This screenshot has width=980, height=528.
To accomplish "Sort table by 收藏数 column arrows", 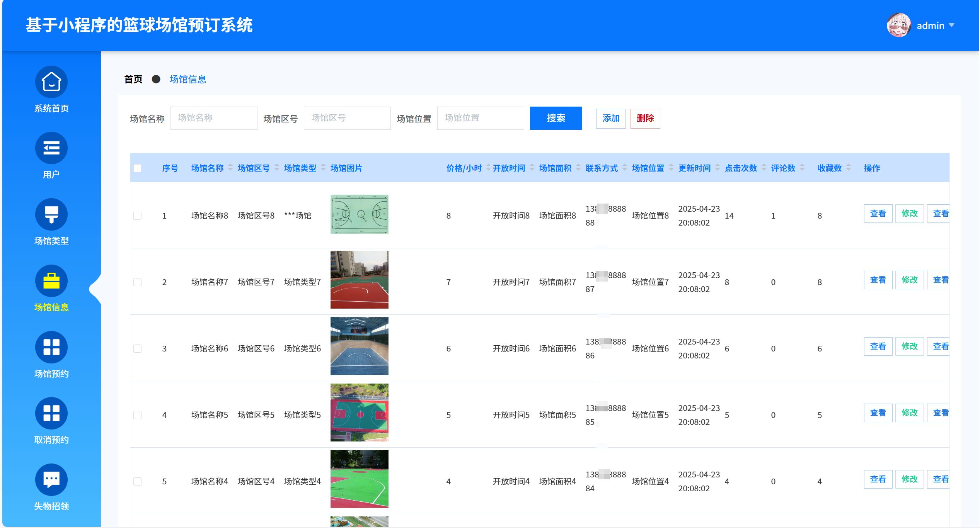I will 849,167.
